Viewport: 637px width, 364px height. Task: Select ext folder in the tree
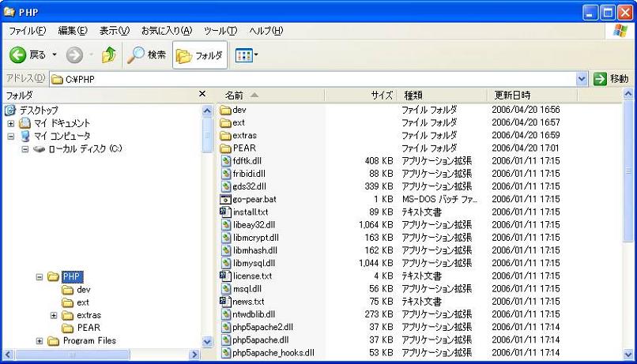click(83, 302)
